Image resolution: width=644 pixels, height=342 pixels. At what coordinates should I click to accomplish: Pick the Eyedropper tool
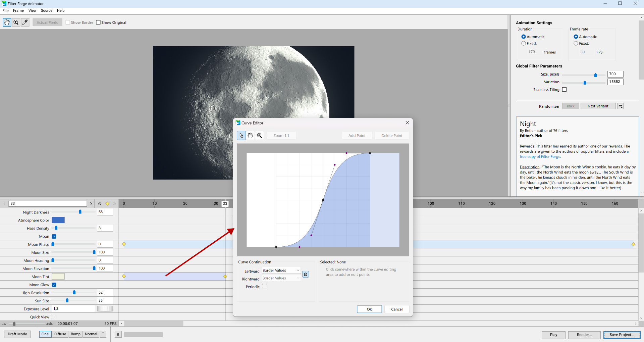pos(25,22)
